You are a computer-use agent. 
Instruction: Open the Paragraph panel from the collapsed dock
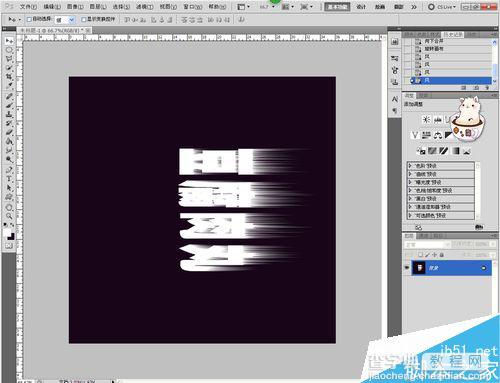[x=395, y=110]
